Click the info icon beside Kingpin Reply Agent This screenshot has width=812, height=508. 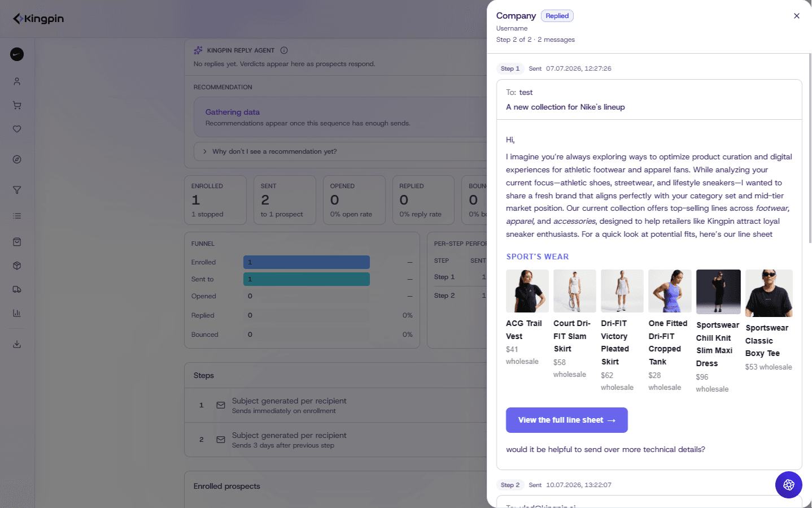coord(284,50)
